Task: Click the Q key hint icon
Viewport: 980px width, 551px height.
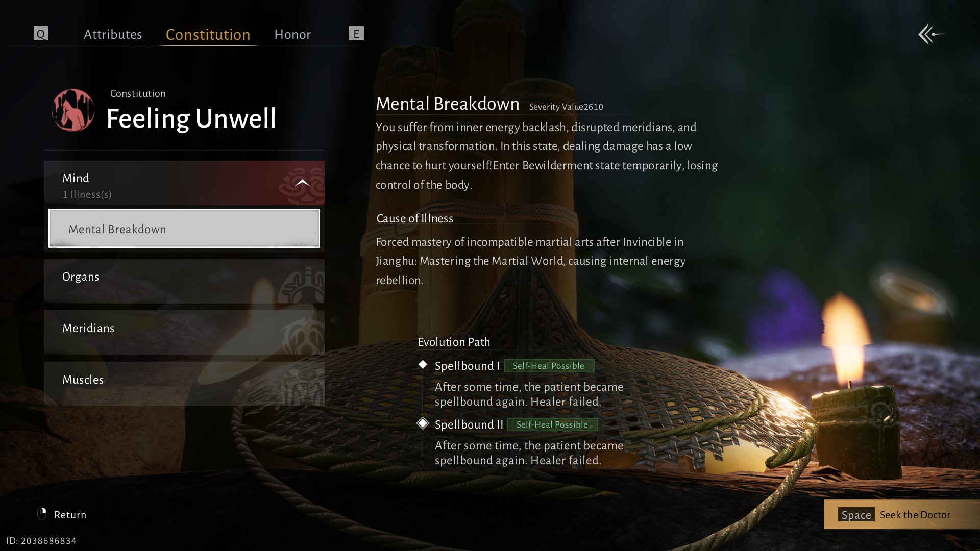Action: pyautogui.click(x=41, y=33)
